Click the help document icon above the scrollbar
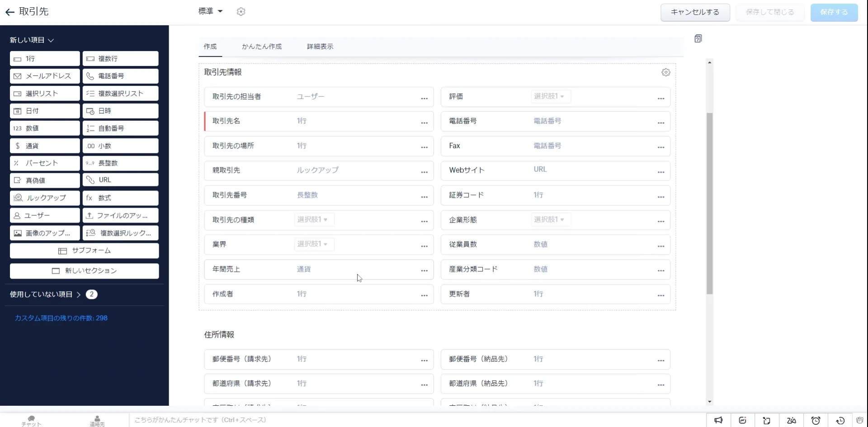This screenshot has width=868, height=427. click(698, 38)
